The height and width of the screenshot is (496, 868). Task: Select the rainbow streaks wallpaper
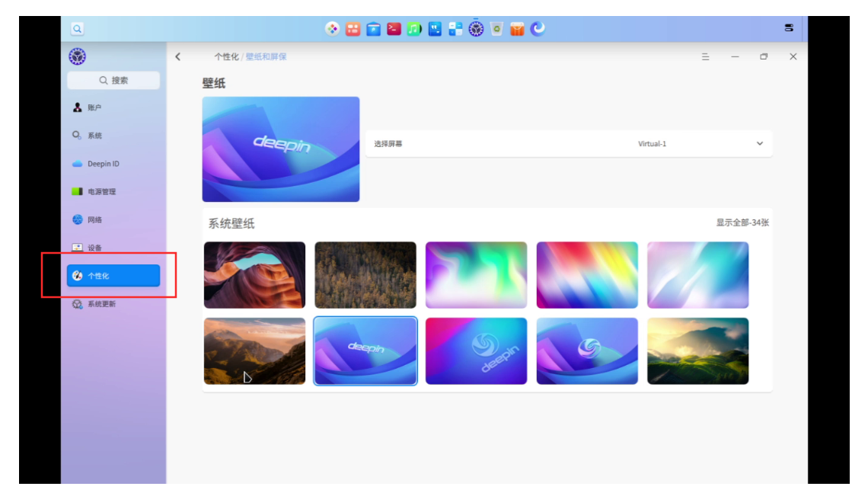[x=587, y=275]
